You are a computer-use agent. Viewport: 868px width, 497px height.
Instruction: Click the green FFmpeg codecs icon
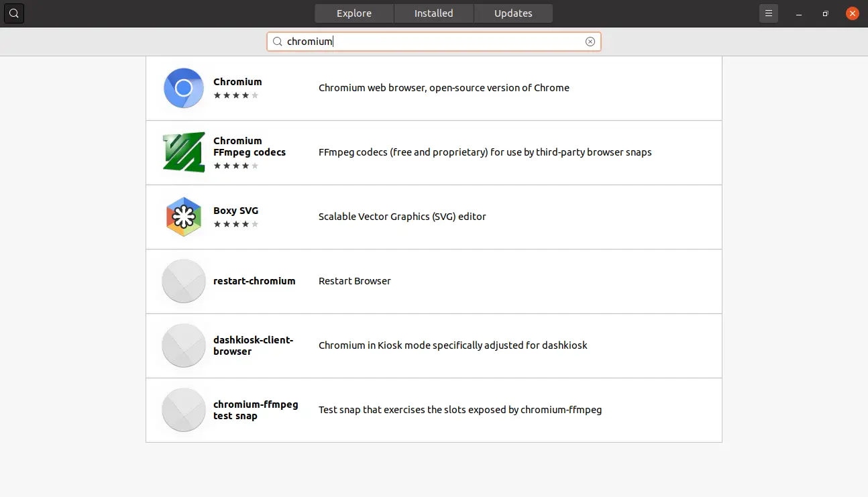pos(184,152)
